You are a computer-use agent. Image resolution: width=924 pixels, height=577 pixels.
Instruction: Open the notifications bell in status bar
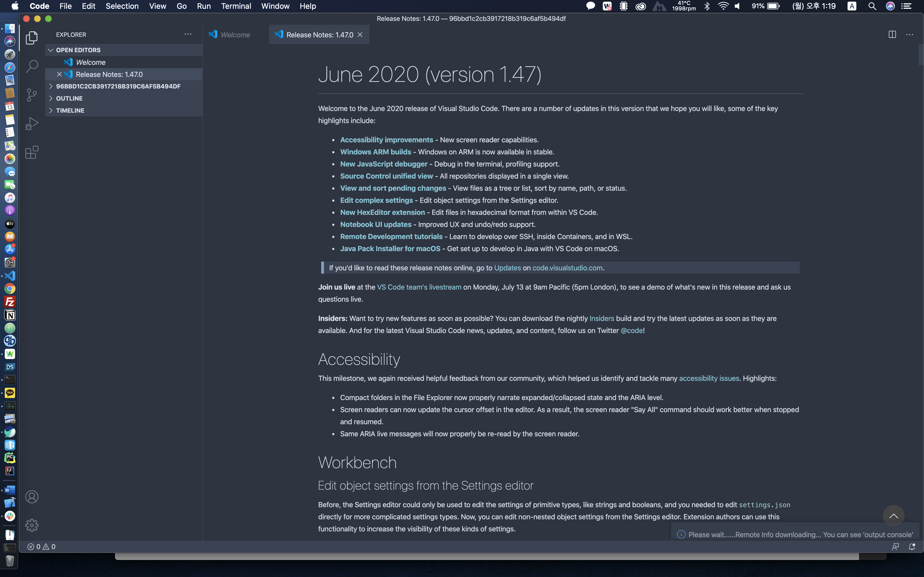point(912,547)
